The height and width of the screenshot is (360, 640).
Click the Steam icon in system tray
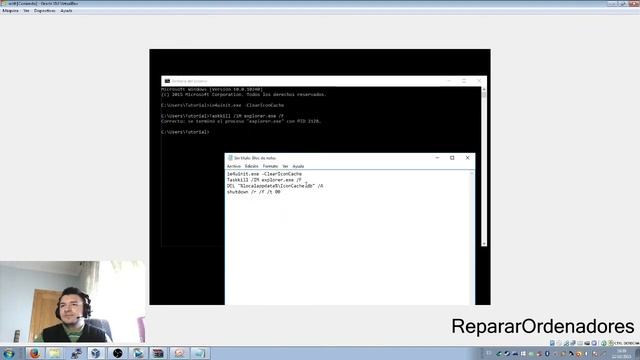coord(507,353)
